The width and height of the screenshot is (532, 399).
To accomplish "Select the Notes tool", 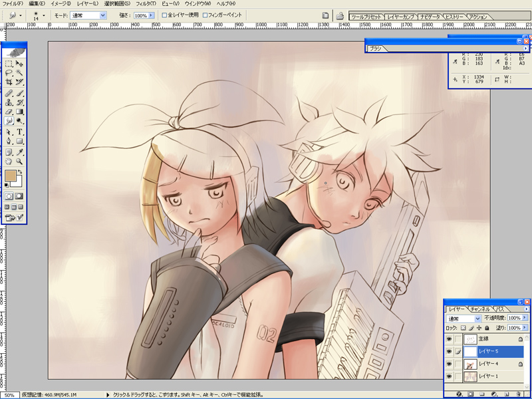I will (x=9, y=152).
